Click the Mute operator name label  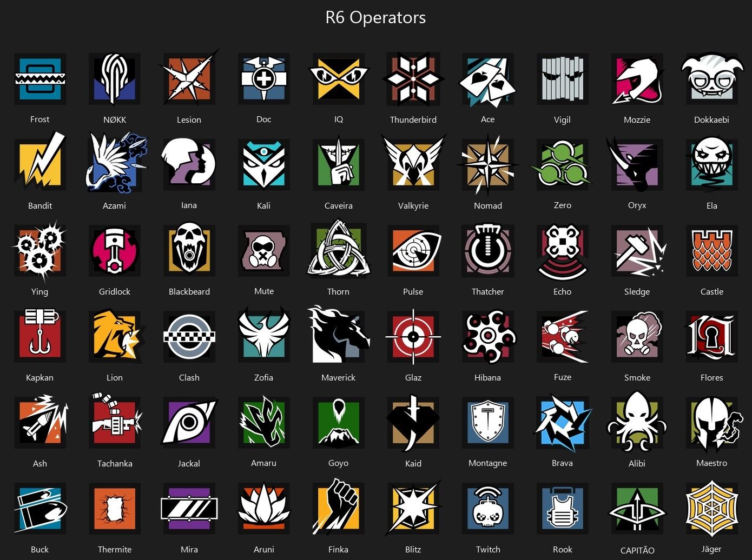tap(264, 291)
